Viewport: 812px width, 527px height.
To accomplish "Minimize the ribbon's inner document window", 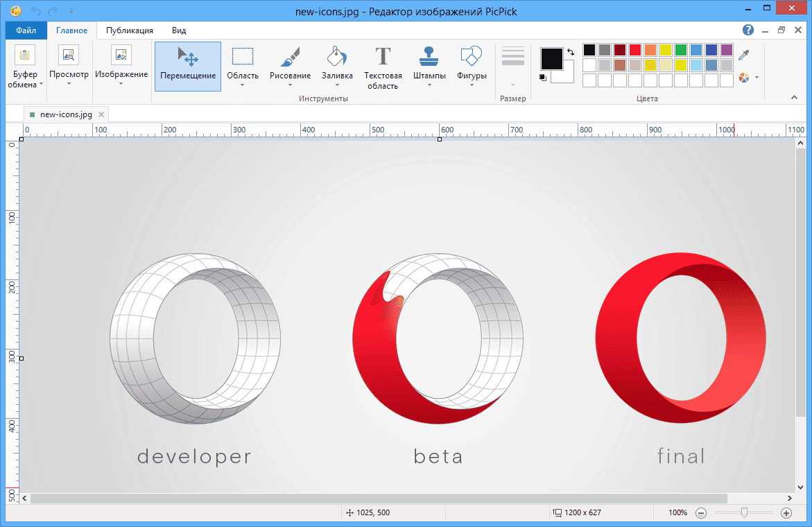I will coord(765,31).
